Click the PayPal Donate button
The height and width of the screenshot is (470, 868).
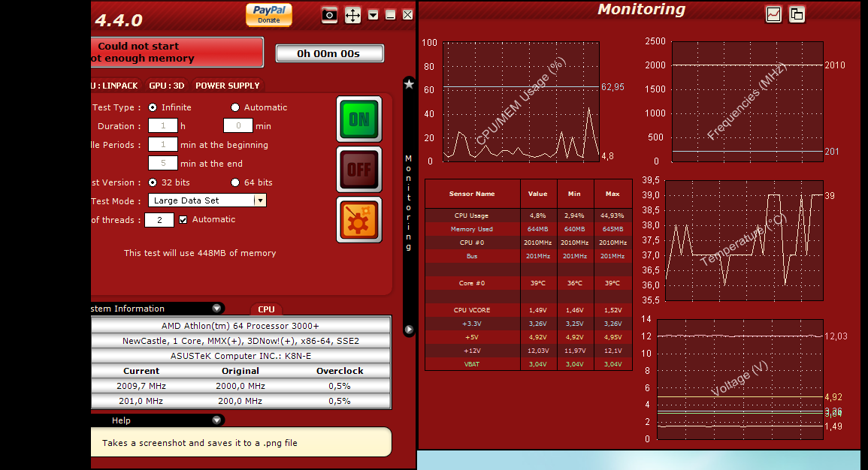pyautogui.click(x=269, y=14)
